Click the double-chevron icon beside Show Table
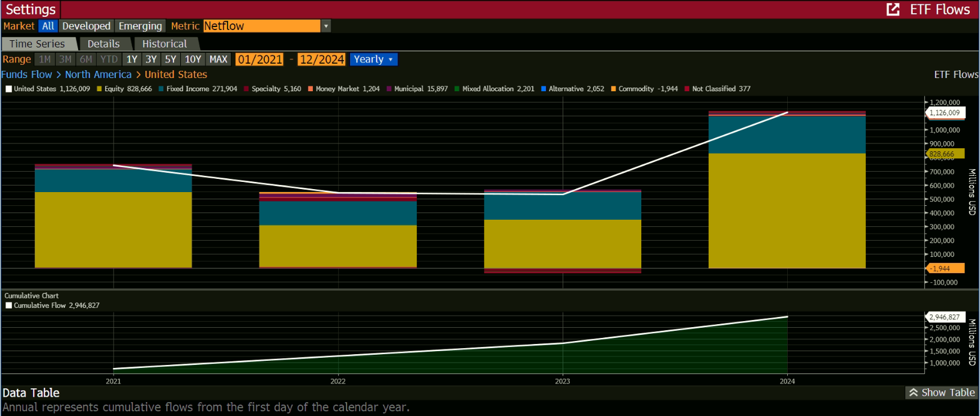 tap(913, 393)
